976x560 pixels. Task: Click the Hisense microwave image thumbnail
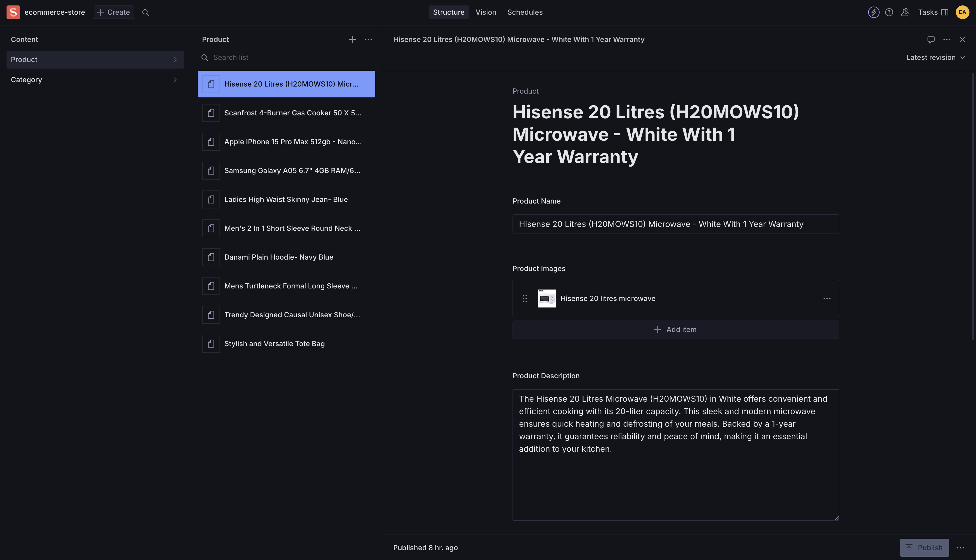tap(547, 299)
